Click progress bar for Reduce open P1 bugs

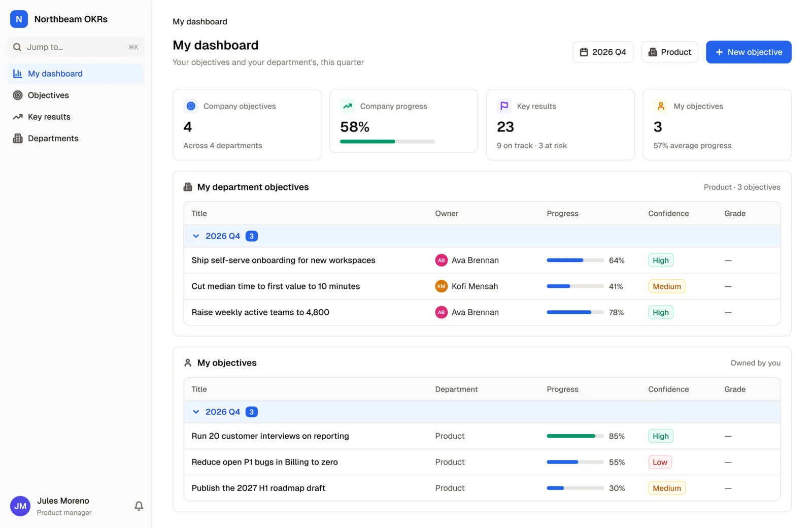pyautogui.click(x=575, y=462)
